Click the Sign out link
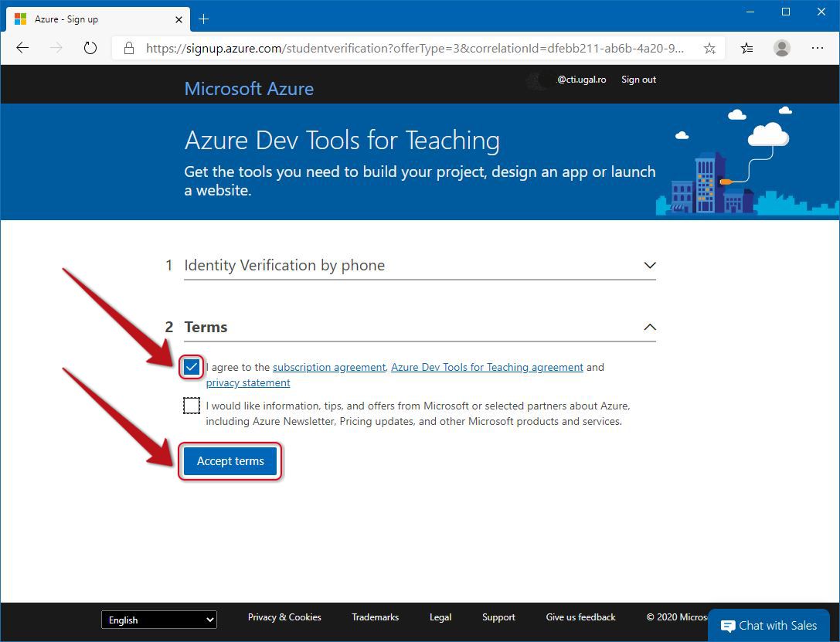 tap(638, 80)
